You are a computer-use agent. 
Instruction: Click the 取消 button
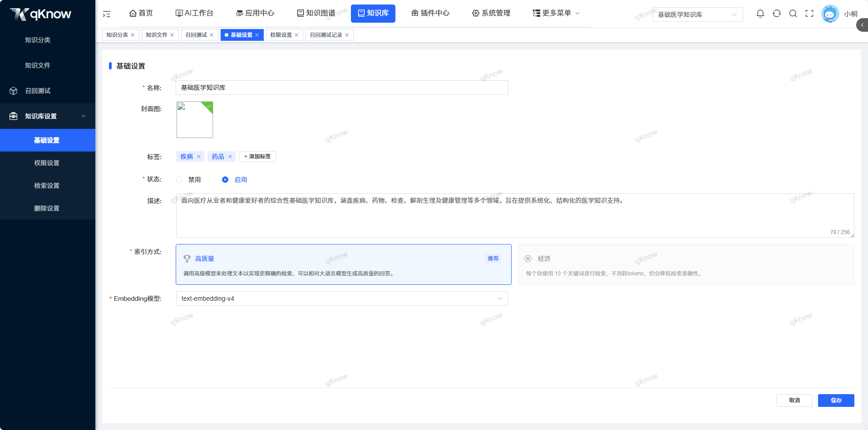pyautogui.click(x=794, y=401)
